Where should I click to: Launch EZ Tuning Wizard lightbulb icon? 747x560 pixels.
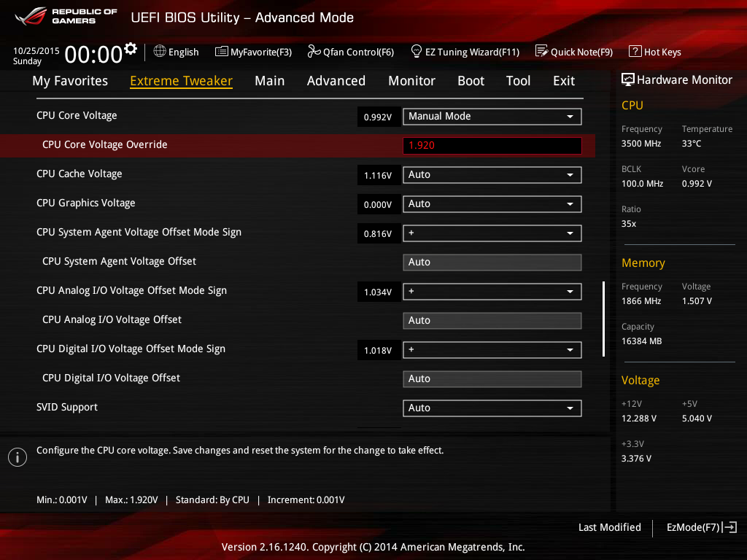[x=417, y=51]
